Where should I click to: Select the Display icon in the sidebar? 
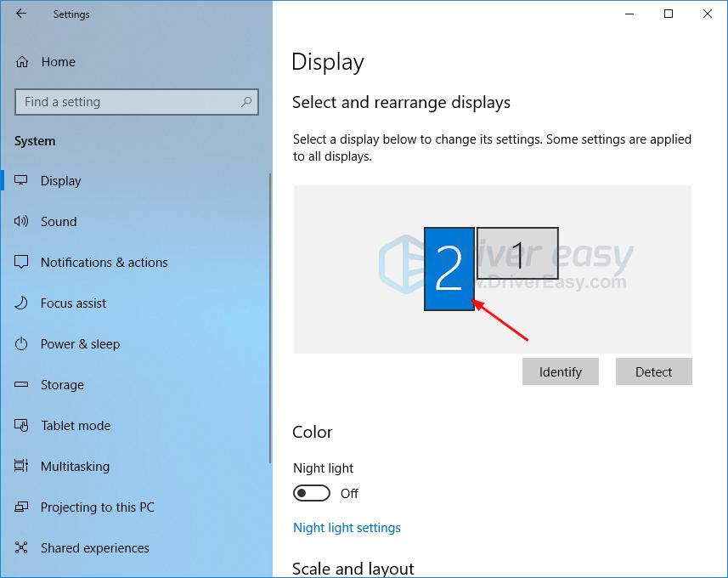23,180
